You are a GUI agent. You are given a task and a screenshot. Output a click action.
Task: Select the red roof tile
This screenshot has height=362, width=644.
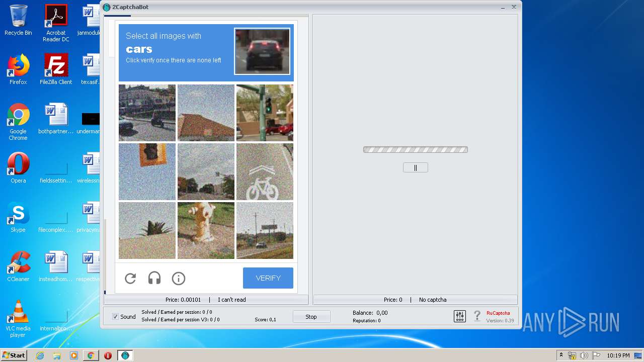pos(206,113)
